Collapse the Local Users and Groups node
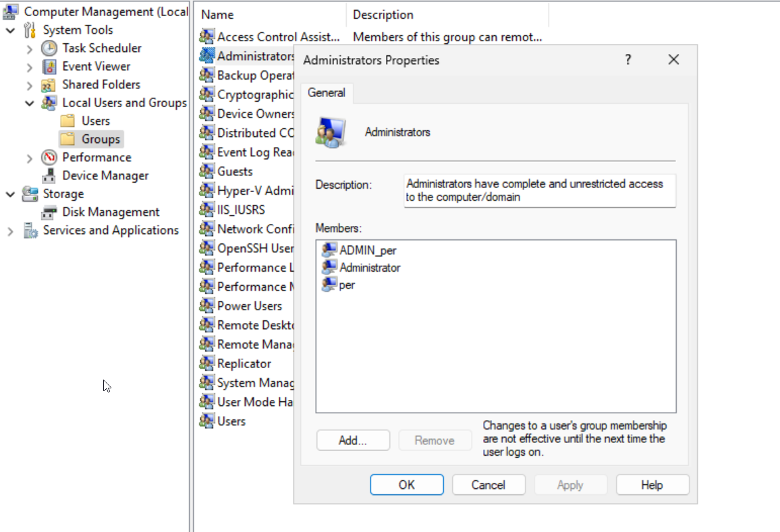780x532 pixels. coord(30,103)
